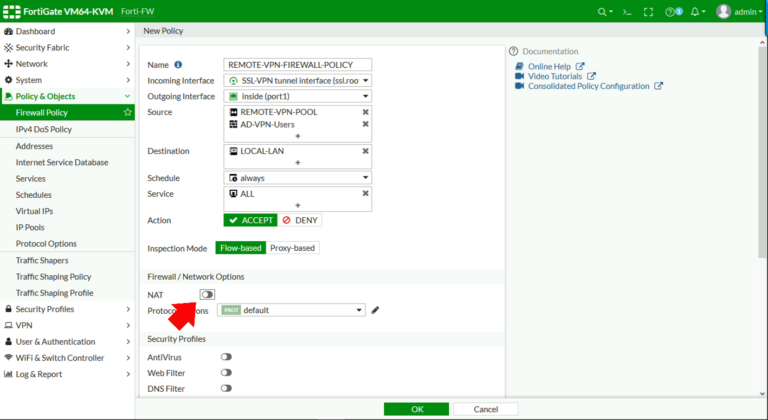Open the CLI console icon
The height and width of the screenshot is (420, 768).
[x=627, y=12]
